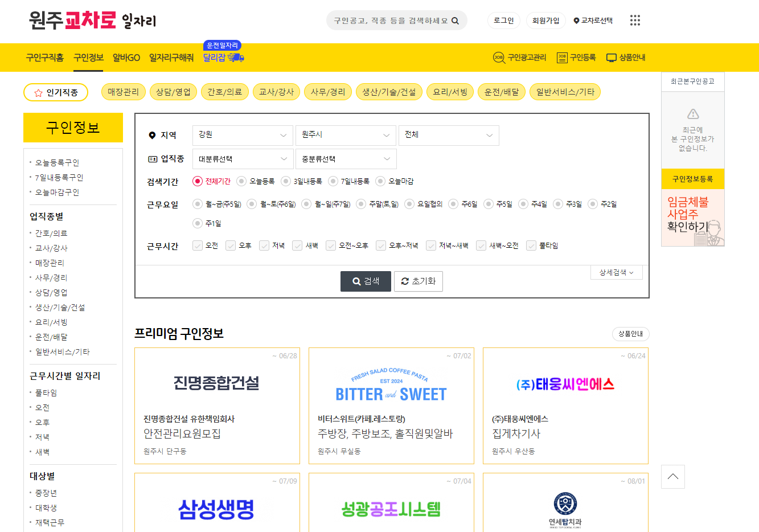The width and height of the screenshot is (759, 532).
Task: Check the 저녁 working time checkbox
Action: pyautogui.click(x=264, y=245)
